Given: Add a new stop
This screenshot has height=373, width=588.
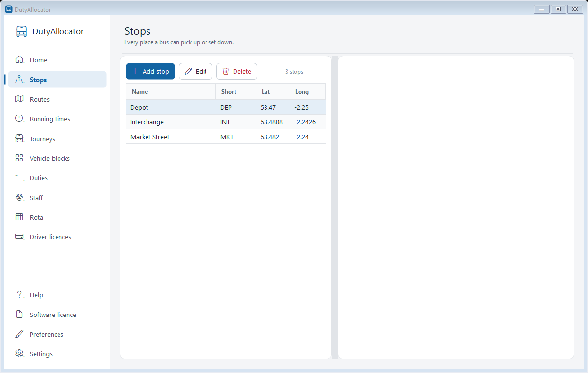Looking at the screenshot, I should coord(150,71).
